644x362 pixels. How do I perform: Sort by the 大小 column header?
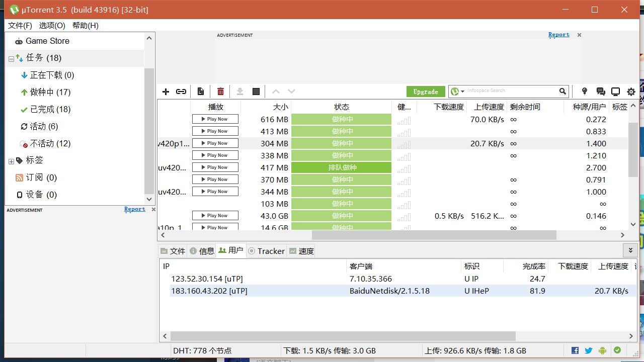266,107
